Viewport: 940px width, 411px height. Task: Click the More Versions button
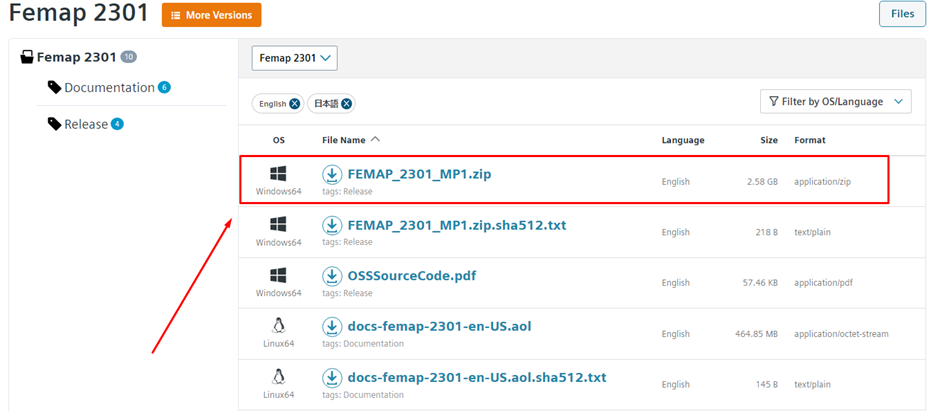(212, 15)
